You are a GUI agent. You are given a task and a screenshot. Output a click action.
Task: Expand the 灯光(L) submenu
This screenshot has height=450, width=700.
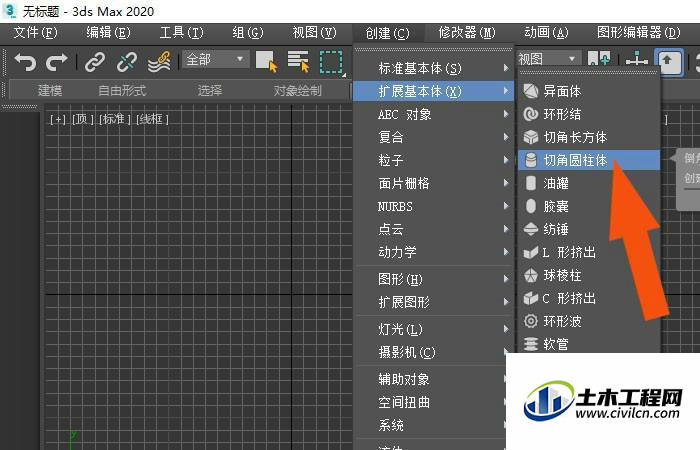click(433, 329)
